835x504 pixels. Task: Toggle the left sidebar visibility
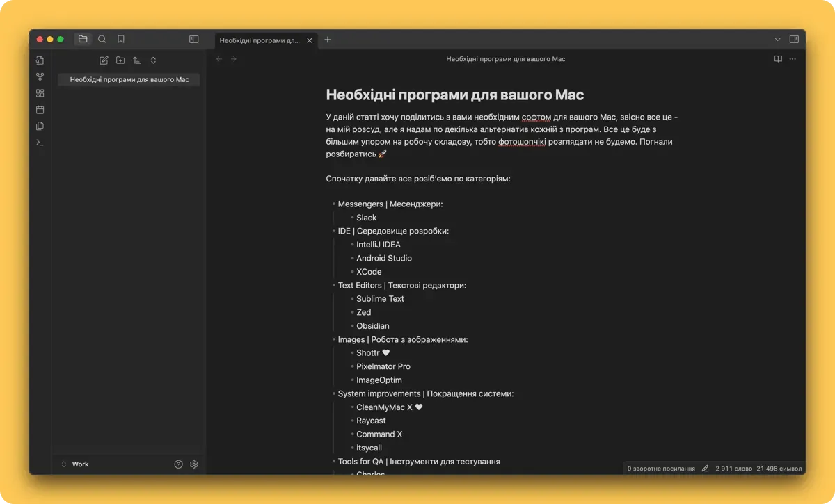[194, 40]
